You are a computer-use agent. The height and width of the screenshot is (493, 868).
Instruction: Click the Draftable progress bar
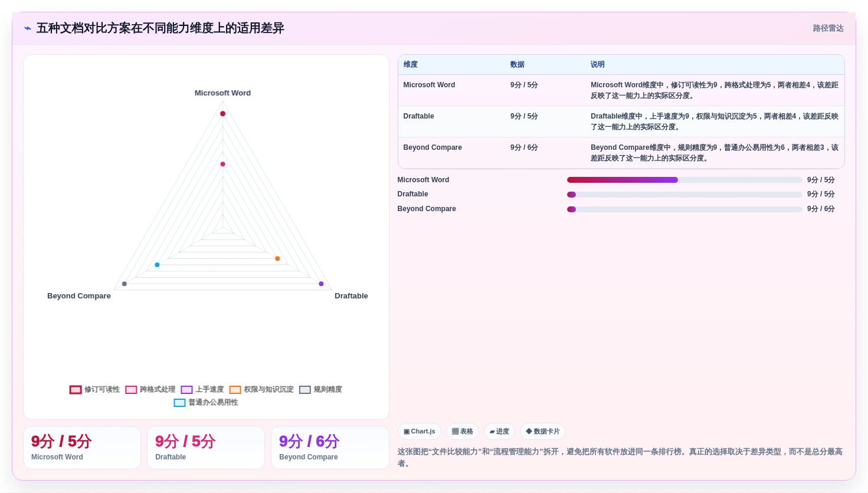pyautogui.click(x=684, y=195)
